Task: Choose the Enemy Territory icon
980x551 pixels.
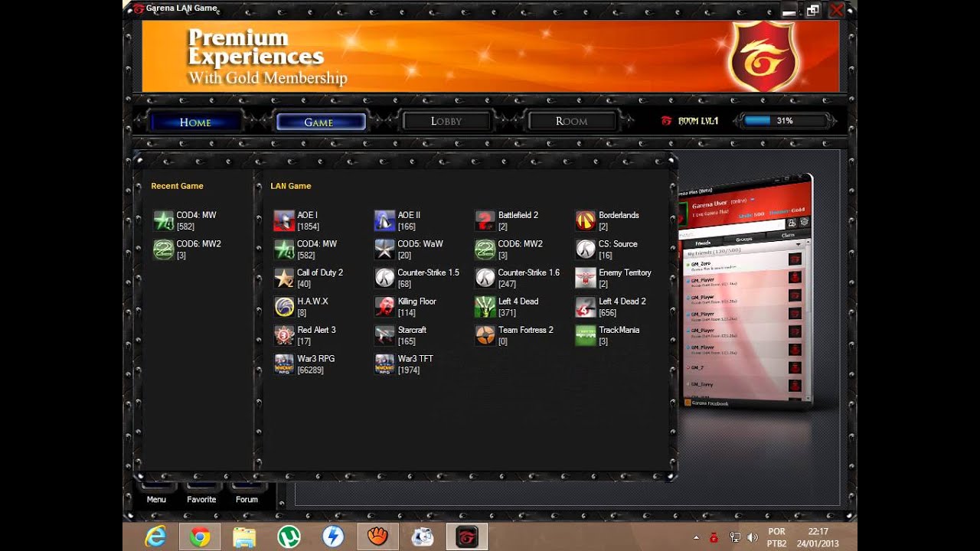Action: coord(586,279)
